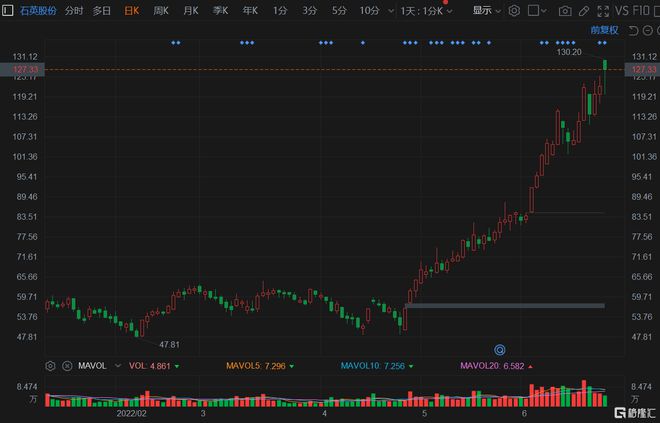This screenshot has height=423, width=660.
Task: Switch to the 分时 intraday tab
Action: click(74, 11)
